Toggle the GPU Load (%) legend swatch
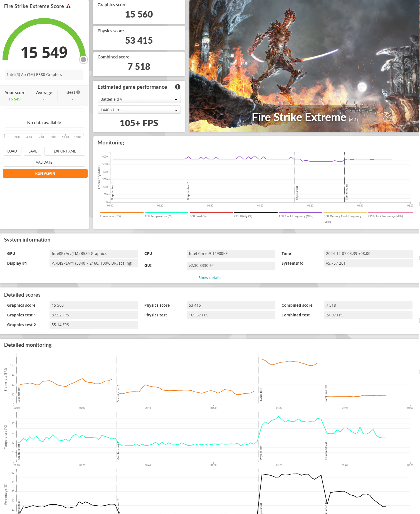The height and width of the screenshot is (514, 420). [211, 213]
